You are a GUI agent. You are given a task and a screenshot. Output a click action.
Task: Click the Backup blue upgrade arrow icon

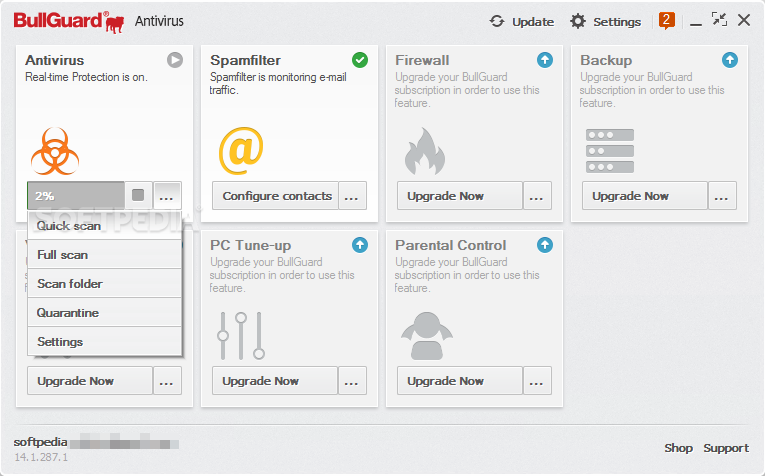tap(730, 60)
